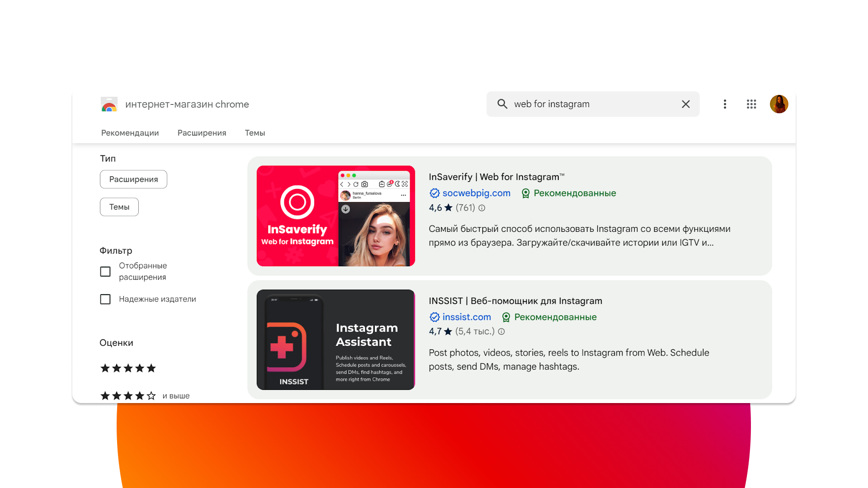The height and width of the screenshot is (488, 868).
Task: Click the verified badge next to inssist.com
Action: [434, 317]
